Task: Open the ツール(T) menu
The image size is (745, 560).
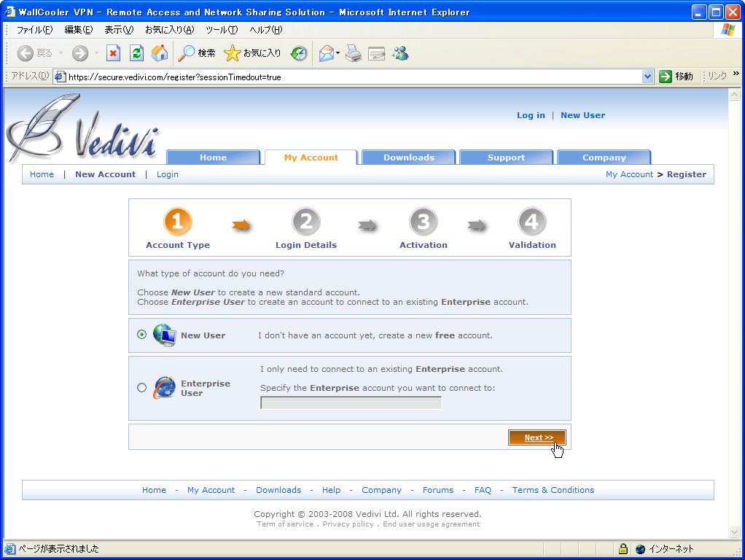Action: click(x=222, y=30)
